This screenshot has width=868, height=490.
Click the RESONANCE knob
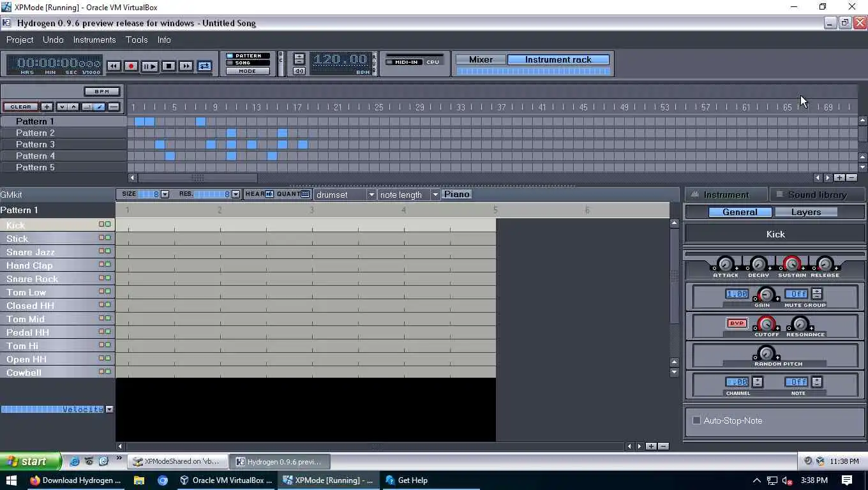[800, 323]
